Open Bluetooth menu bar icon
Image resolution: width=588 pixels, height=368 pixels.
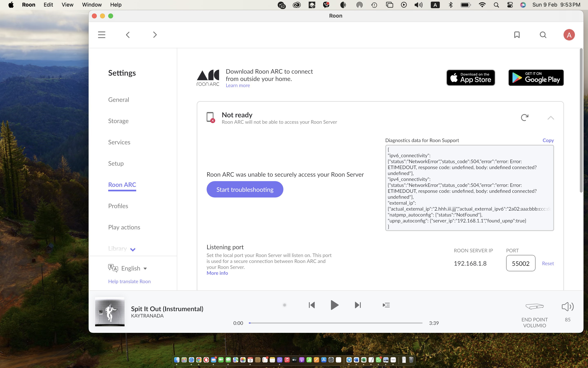(x=450, y=5)
